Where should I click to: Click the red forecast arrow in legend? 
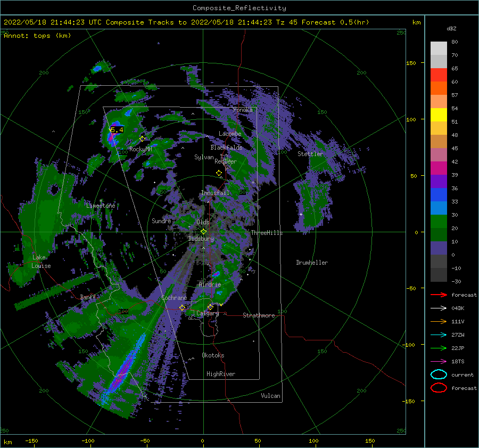coord(439,295)
